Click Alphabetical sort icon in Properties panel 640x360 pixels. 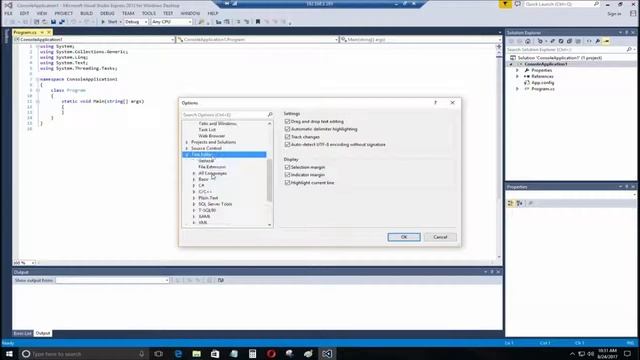point(520,203)
